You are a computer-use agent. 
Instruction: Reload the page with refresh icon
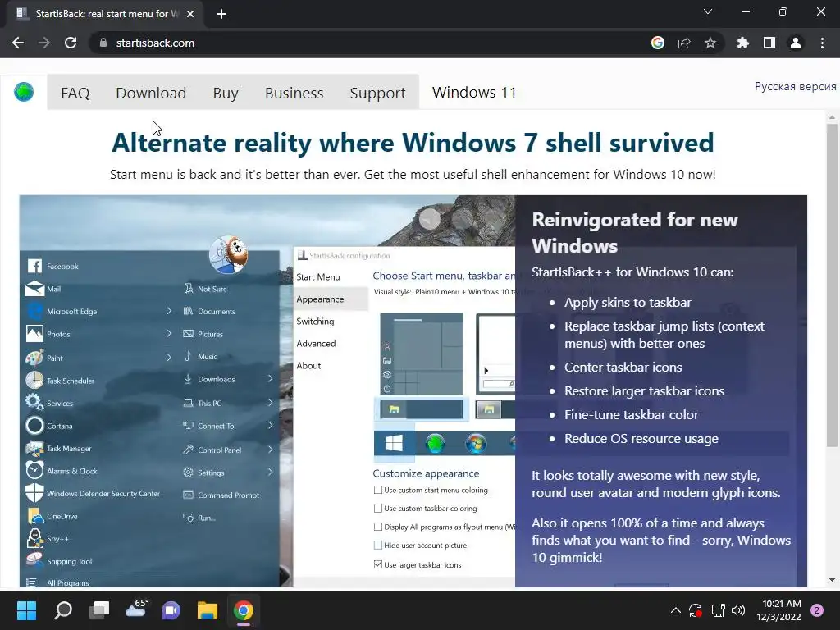(71, 43)
